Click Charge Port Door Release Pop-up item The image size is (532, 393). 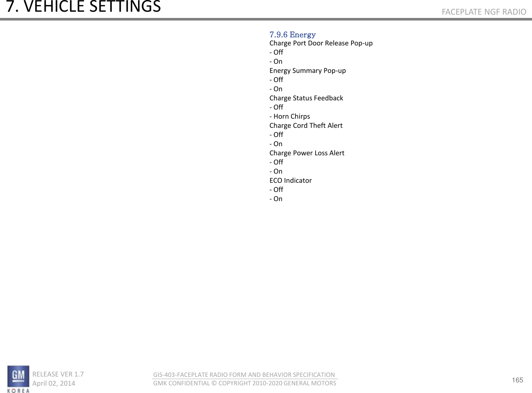pyautogui.click(x=321, y=43)
